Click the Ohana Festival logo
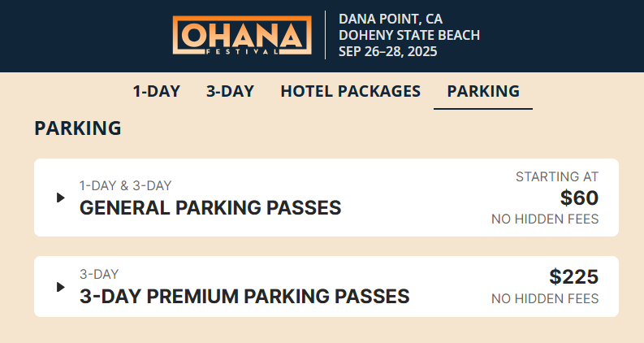This screenshot has height=343, width=644. (x=242, y=36)
